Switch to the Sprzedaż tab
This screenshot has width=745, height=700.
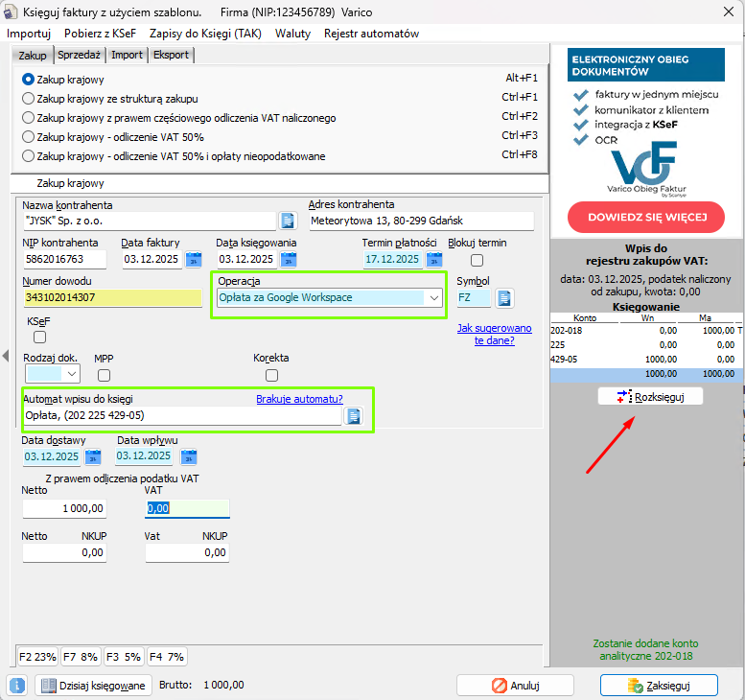(80, 56)
